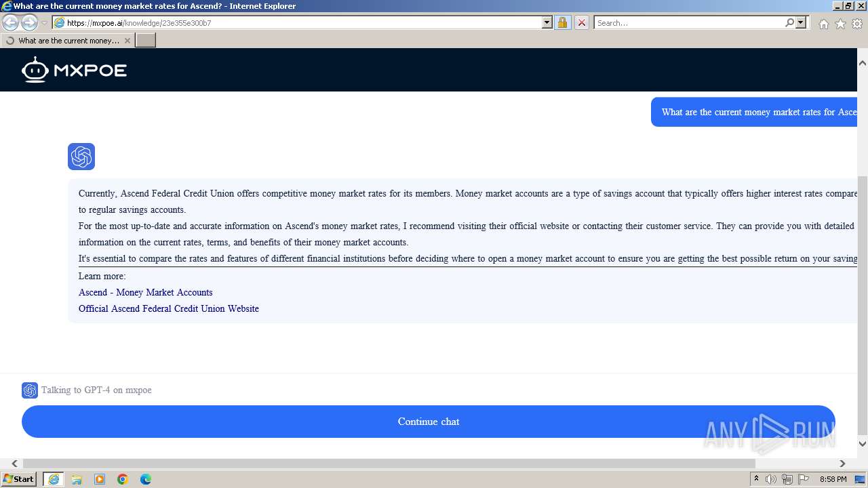Launch Chrome from the taskbar
The image size is (868, 488).
123,479
